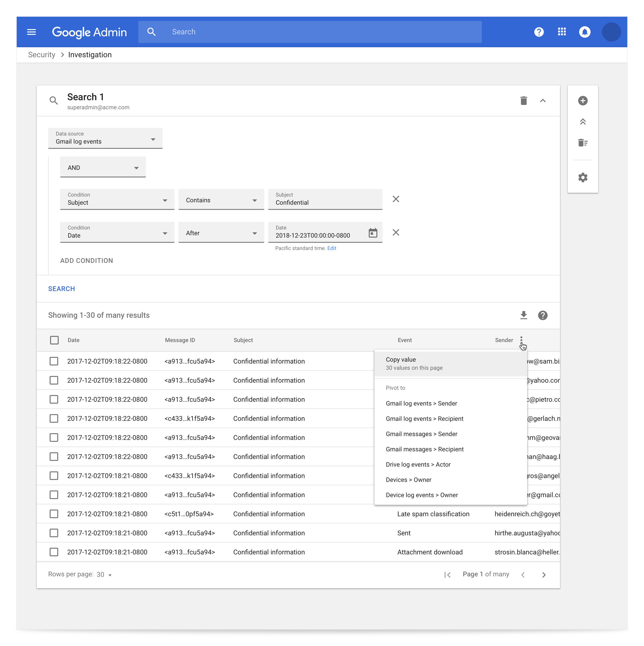Click the Edit time zone link
644x646 pixels.
point(332,248)
